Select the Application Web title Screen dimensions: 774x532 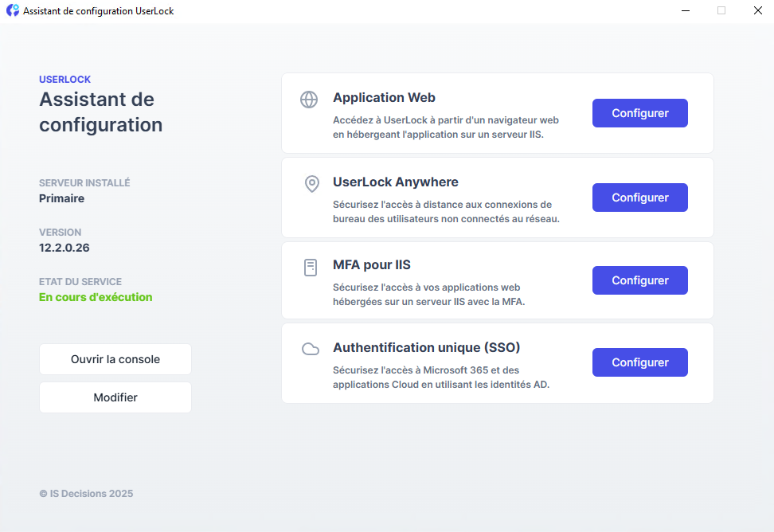tap(384, 98)
